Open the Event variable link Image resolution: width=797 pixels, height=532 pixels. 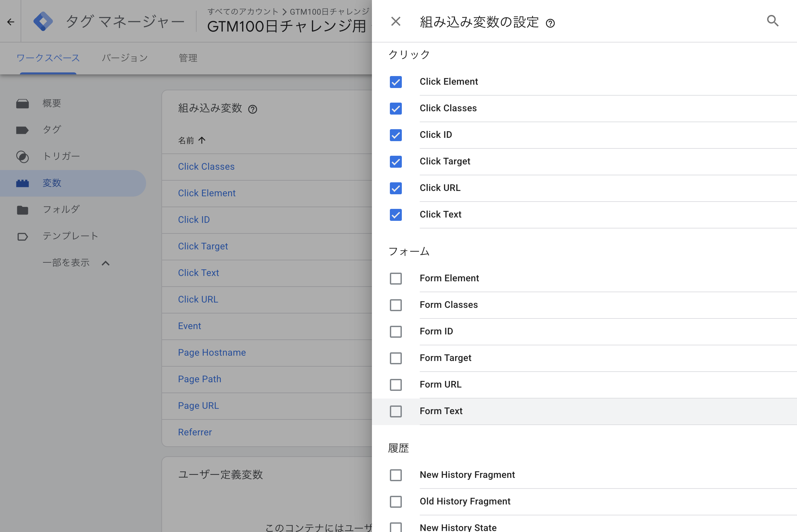point(189,326)
